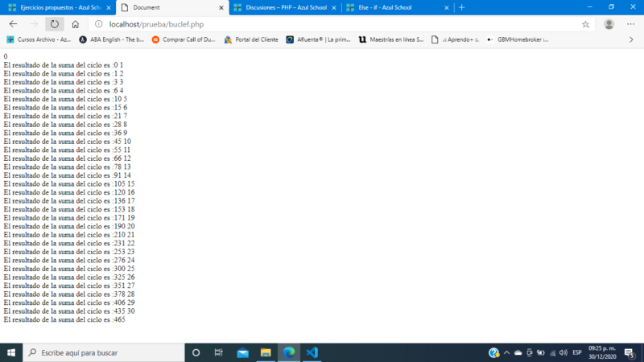Expand the bookmarks bar overflow chevron

[631, 39]
